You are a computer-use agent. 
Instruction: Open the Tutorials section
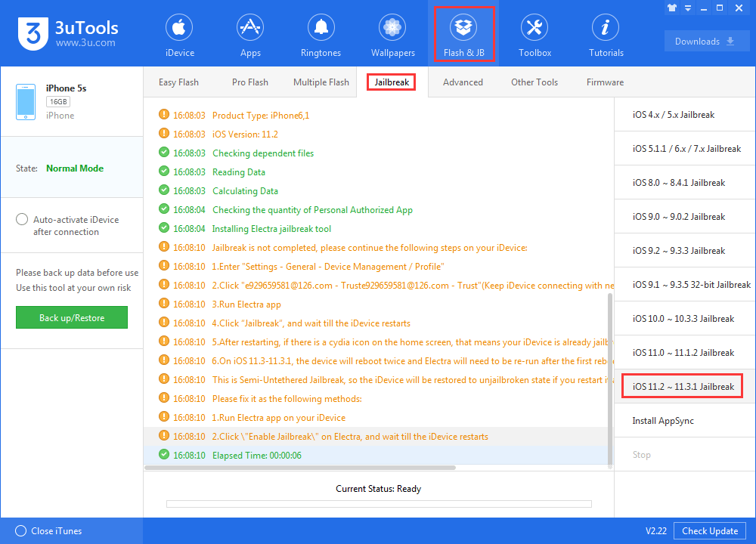(x=606, y=35)
